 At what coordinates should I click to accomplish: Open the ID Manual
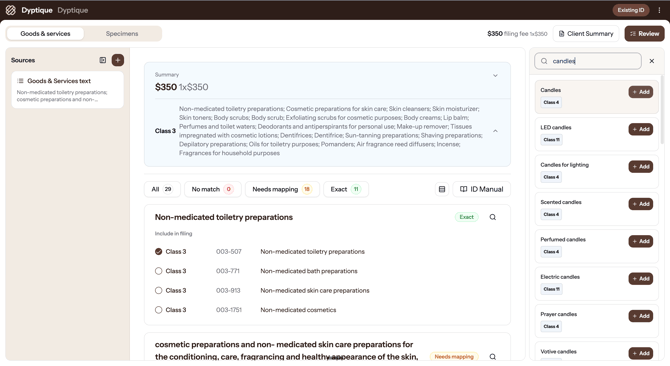coord(482,189)
